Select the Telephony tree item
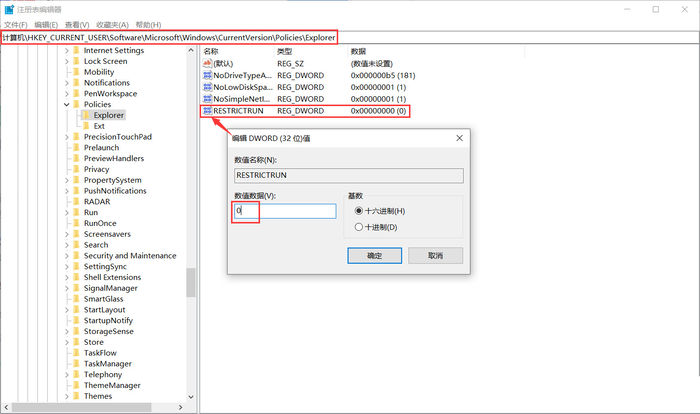700x414 pixels. coord(103,375)
